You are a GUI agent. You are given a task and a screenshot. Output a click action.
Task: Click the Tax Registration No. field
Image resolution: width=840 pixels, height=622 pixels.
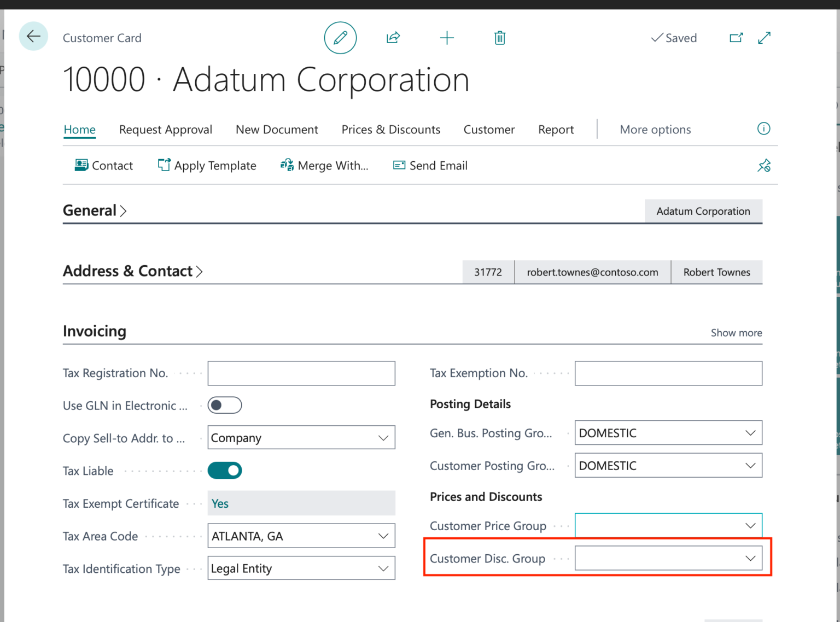coord(301,373)
